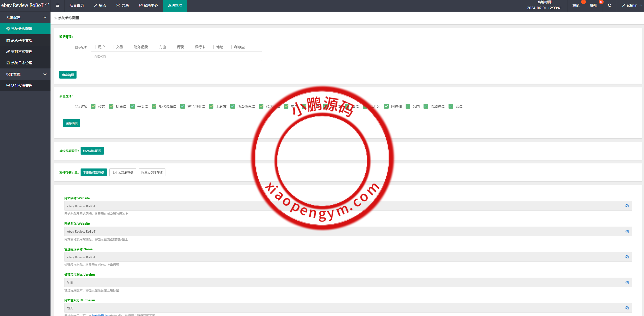Click copy icon beside Version V18 field
644x316 pixels.
click(627, 282)
